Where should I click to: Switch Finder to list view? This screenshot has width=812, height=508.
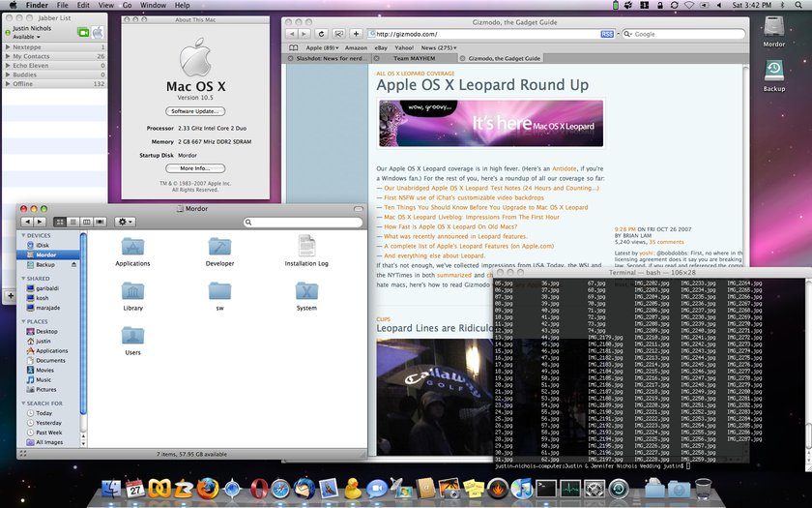[73, 222]
